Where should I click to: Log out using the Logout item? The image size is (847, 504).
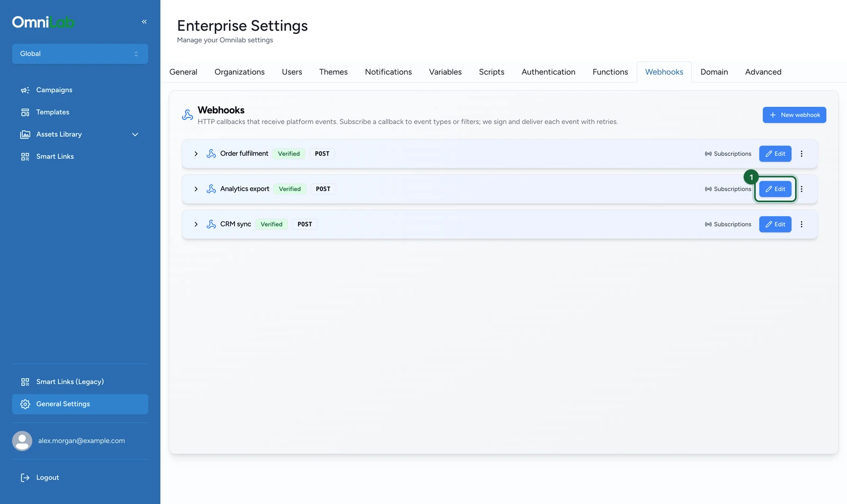[80, 478]
